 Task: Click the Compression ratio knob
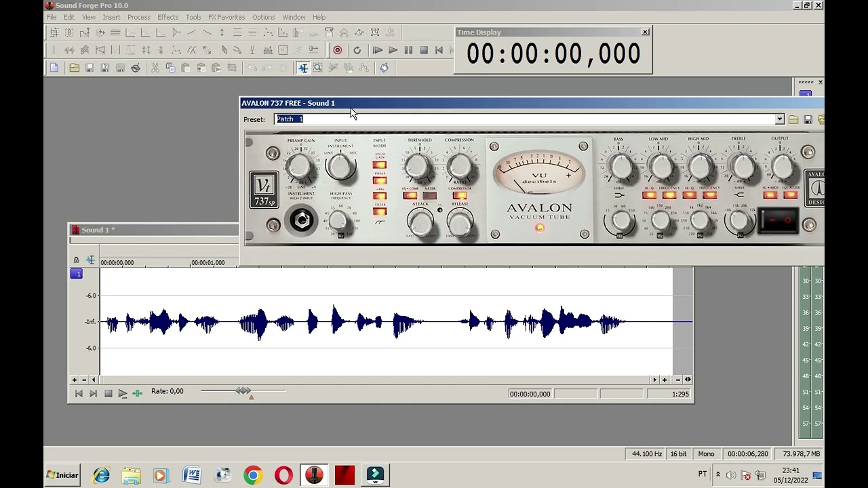[x=460, y=166]
